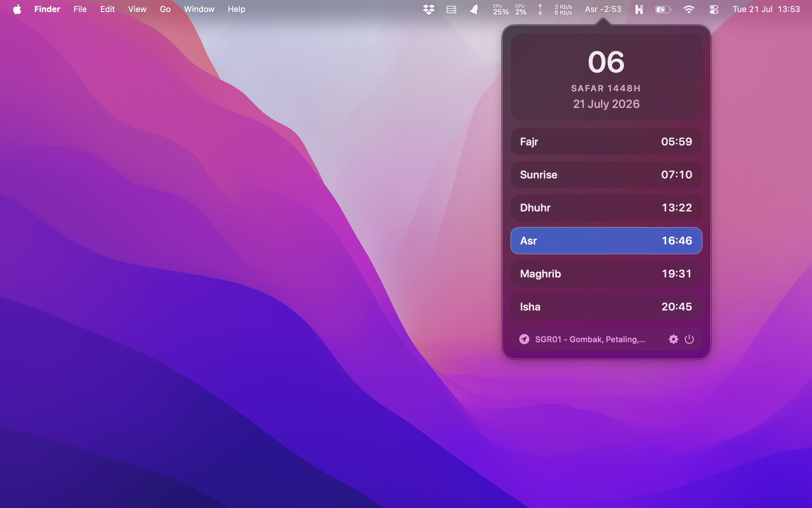
Task: Open Control Center
Action: pyautogui.click(x=714, y=10)
